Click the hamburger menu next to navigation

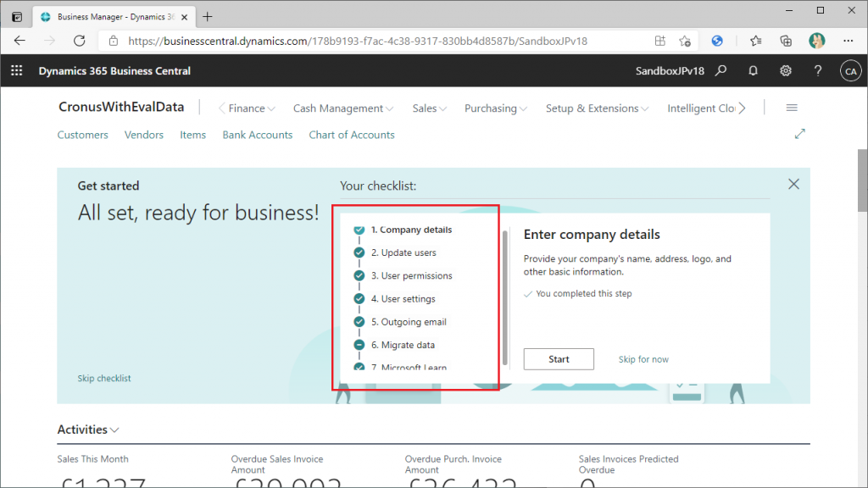[792, 108]
